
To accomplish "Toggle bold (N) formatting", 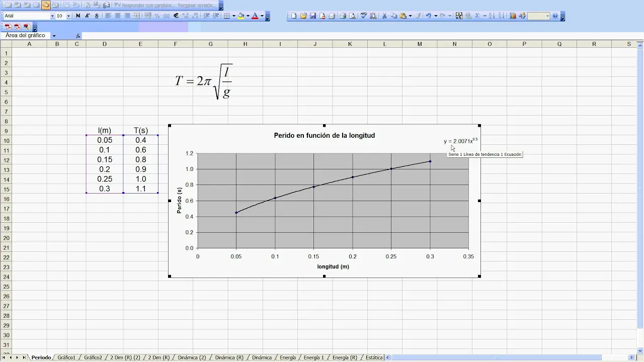I will tap(78, 16).
